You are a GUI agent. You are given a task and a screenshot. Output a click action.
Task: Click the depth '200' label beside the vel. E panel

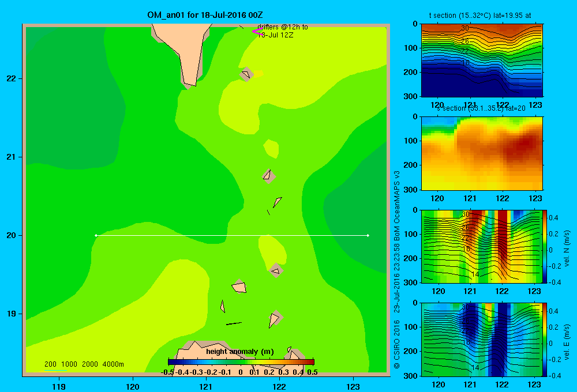[x=411, y=351]
